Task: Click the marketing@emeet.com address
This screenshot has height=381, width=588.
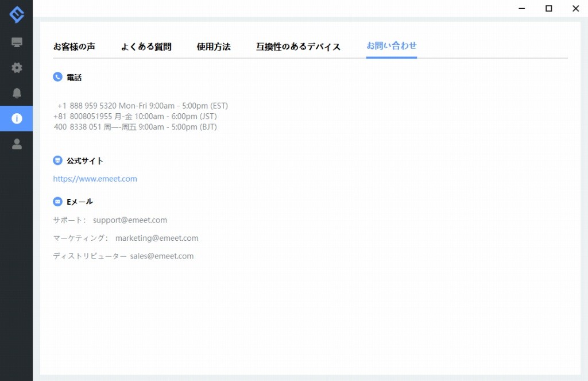Action: [x=157, y=238]
